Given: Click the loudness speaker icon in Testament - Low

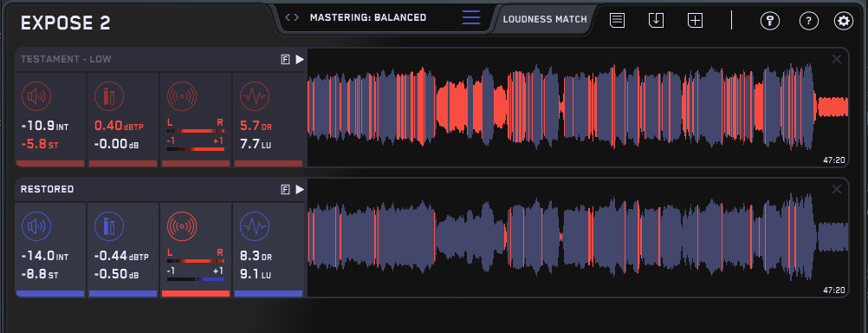Looking at the screenshot, I should pos(36,96).
